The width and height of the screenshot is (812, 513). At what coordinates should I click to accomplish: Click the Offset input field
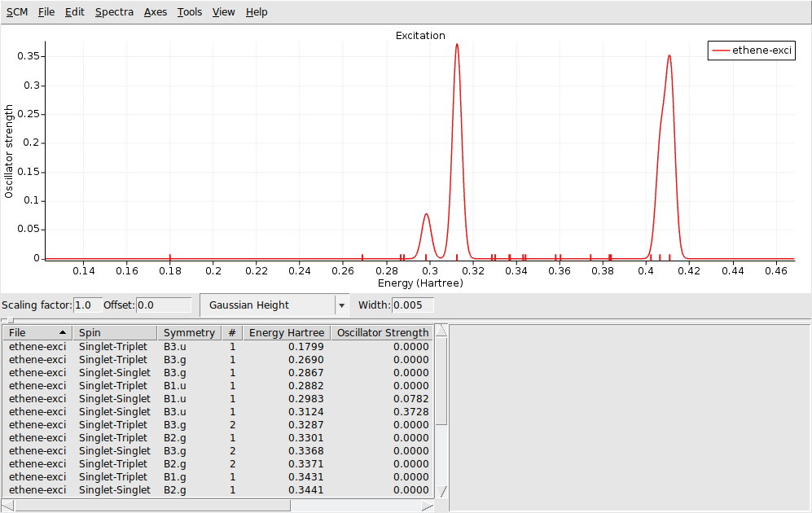(x=163, y=305)
